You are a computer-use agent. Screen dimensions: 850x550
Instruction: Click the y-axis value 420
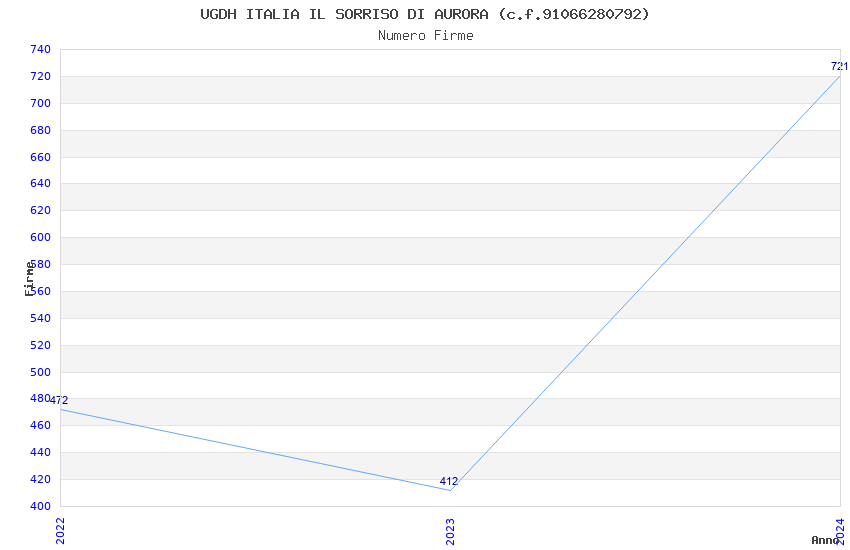click(x=41, y=480)
